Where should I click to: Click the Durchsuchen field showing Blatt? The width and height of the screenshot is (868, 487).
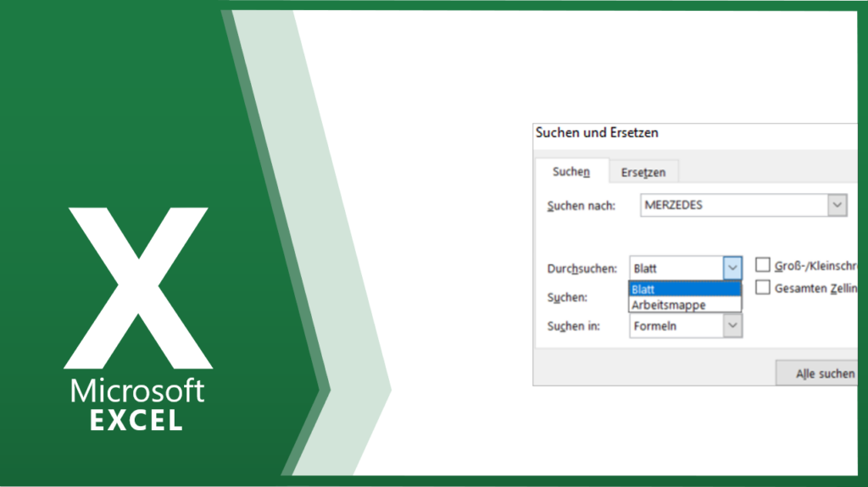pyautogui.click(x=676, y=268)
